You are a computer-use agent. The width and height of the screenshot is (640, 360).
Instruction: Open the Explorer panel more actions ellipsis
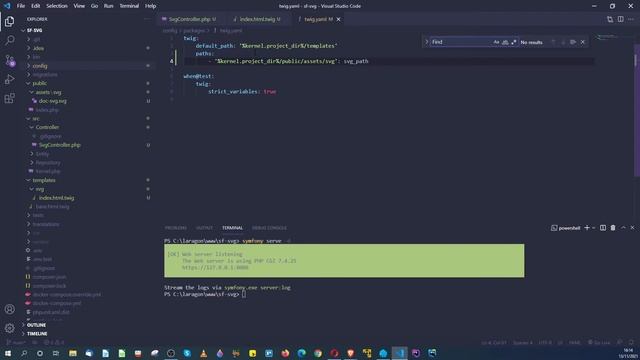point(147,19)
